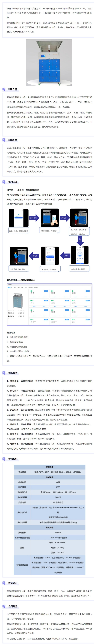94x644 pixels.
Task: Click the 充电完成、付款开仓 step caption
Action: [49, 270]
